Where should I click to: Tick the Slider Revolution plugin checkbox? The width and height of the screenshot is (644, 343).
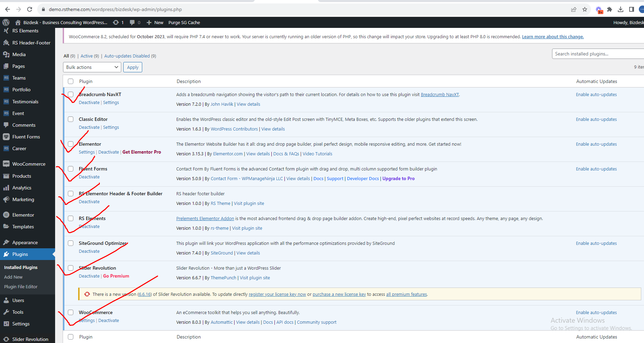click(71, 268)
